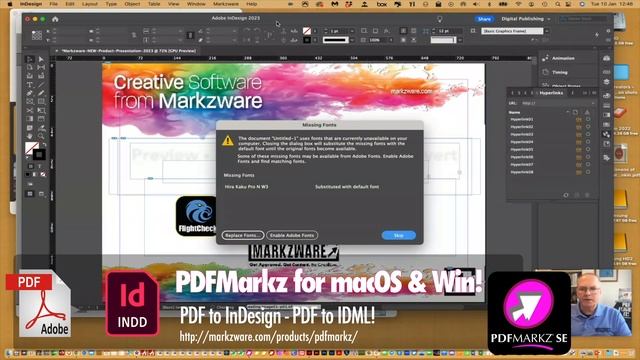Open the Edit menu
The height and width of the screenshot is (360, 640).
(70, 4)
